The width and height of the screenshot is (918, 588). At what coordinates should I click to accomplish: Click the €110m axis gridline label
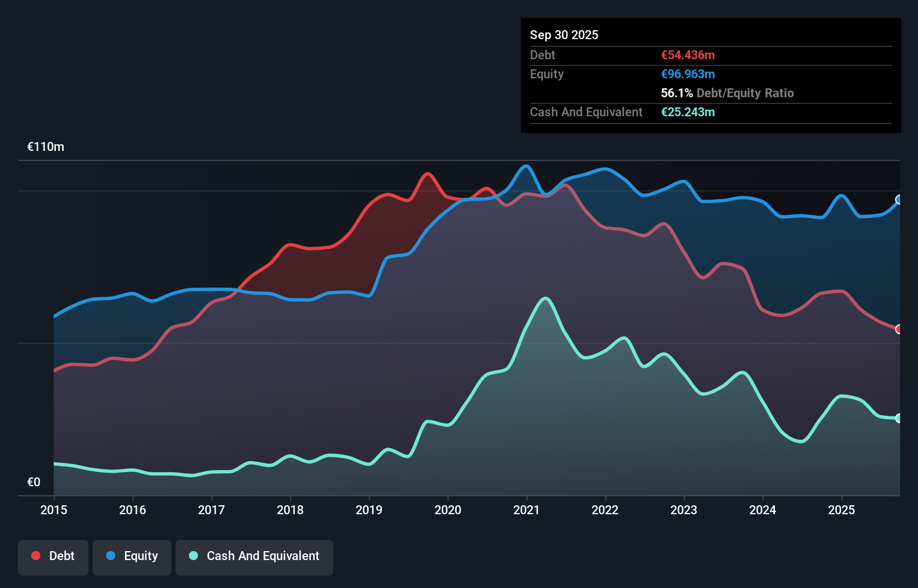tap(45, 146)
